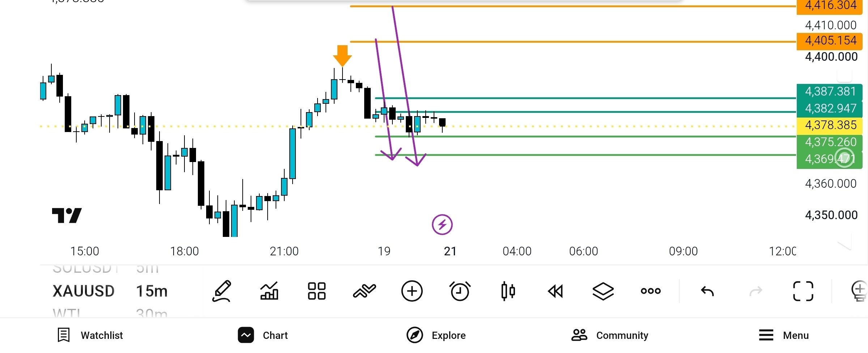Create an alert with alarm clock icon

pyautogui.click(x=460, y=291)
